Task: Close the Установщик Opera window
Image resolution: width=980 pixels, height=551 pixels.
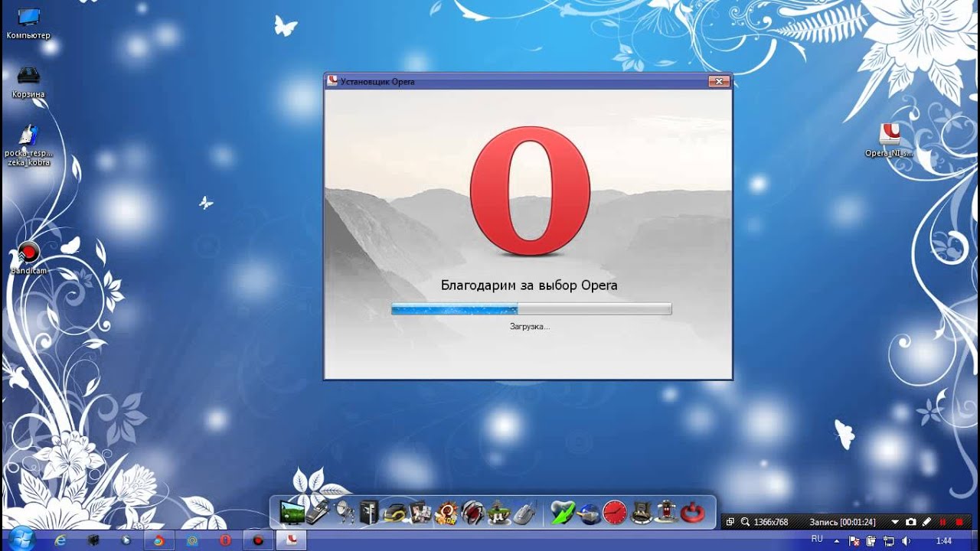Action: pos(718,81)
